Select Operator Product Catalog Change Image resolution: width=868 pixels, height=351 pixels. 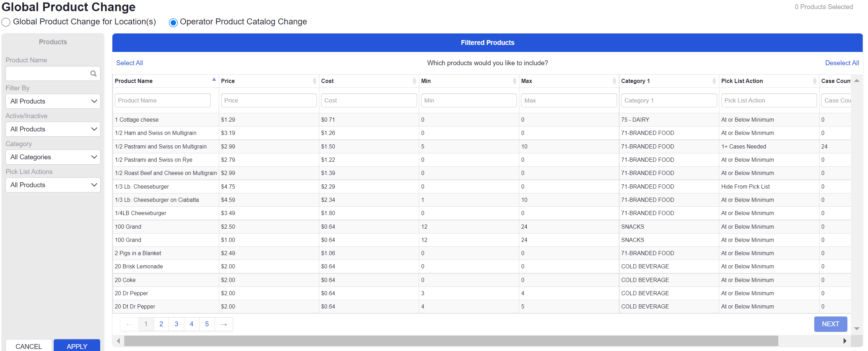[173, 22]
